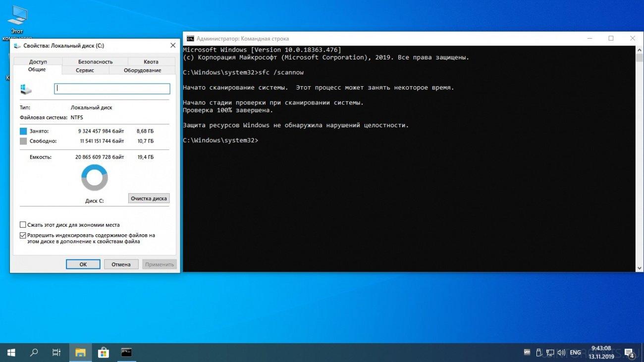This screenshot has height=362, width=644.
Task: Click the gray Свободно color swatch
Action: pyautogui.click(x=23, y=141)
